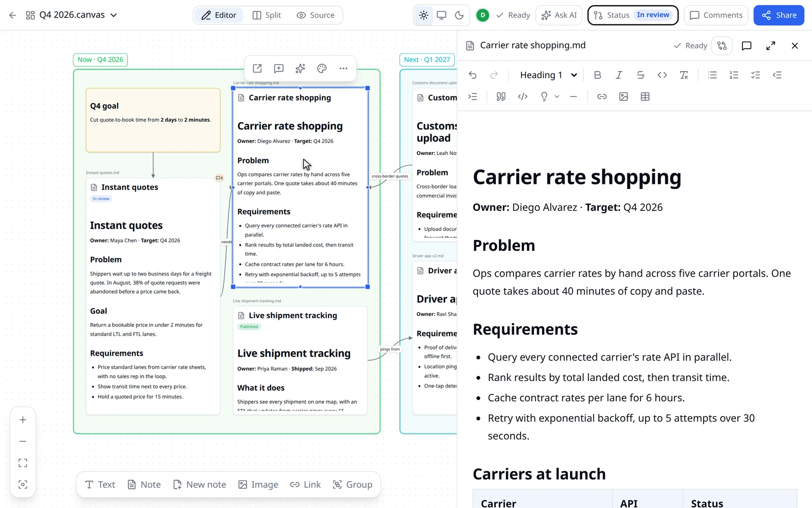The width and height of the screenshot is (812, 508).
Task: Undo last edit in note editor
Action: (472, 75)
